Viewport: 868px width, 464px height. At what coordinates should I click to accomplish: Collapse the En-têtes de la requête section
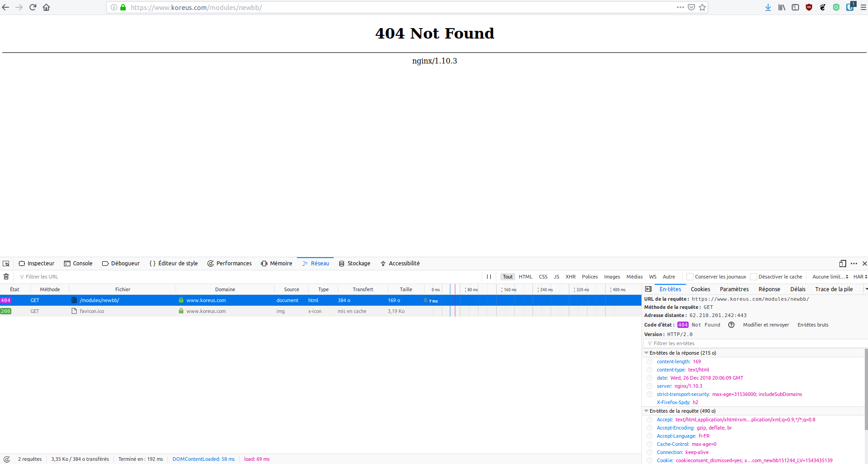[646, 411]
